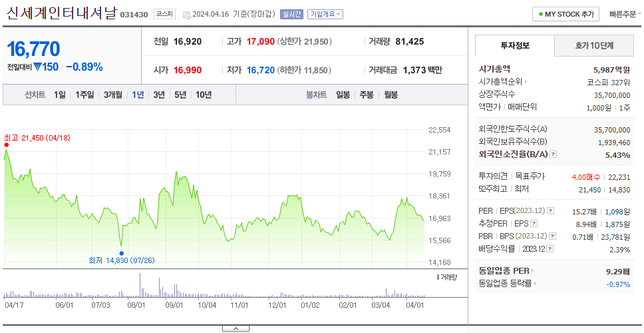Click the help icon next to 추정PER EPS

point(534,224)
